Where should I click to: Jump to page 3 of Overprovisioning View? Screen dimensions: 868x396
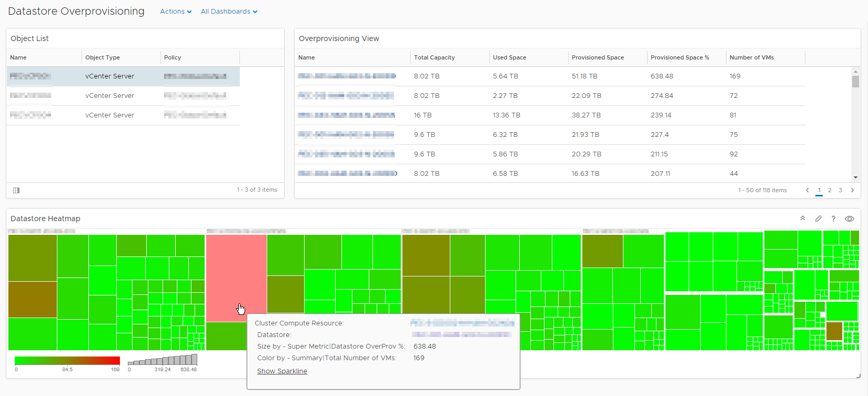pyautogui.click(x=840, y=190)
